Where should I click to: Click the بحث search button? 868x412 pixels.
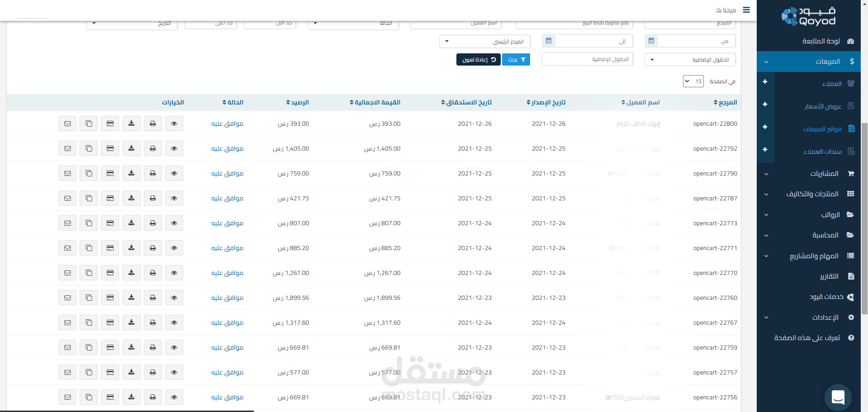[516, 60]
